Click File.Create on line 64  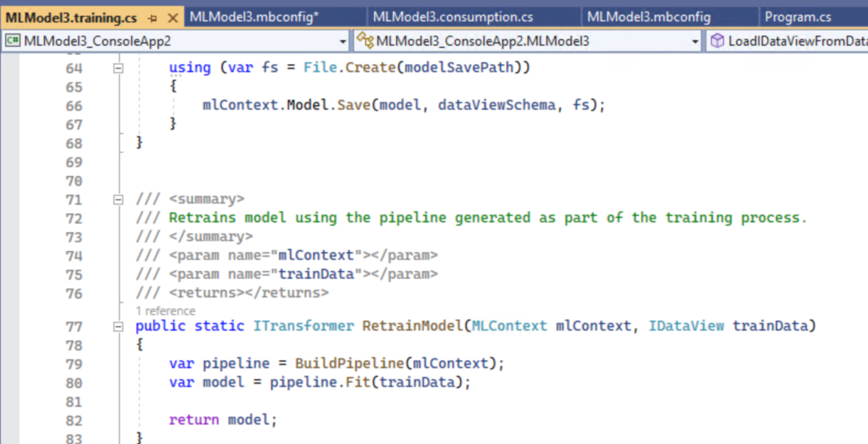pos(350,68)
